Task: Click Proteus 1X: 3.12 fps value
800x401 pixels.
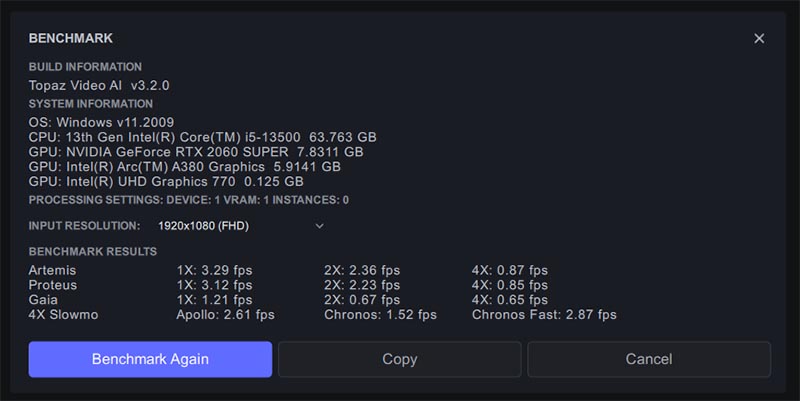Action: tap(214, 285)
